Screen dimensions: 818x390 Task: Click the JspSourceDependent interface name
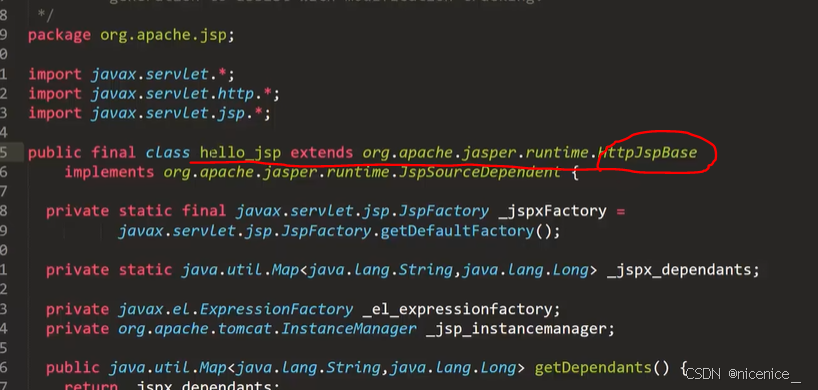click(479, 172)
